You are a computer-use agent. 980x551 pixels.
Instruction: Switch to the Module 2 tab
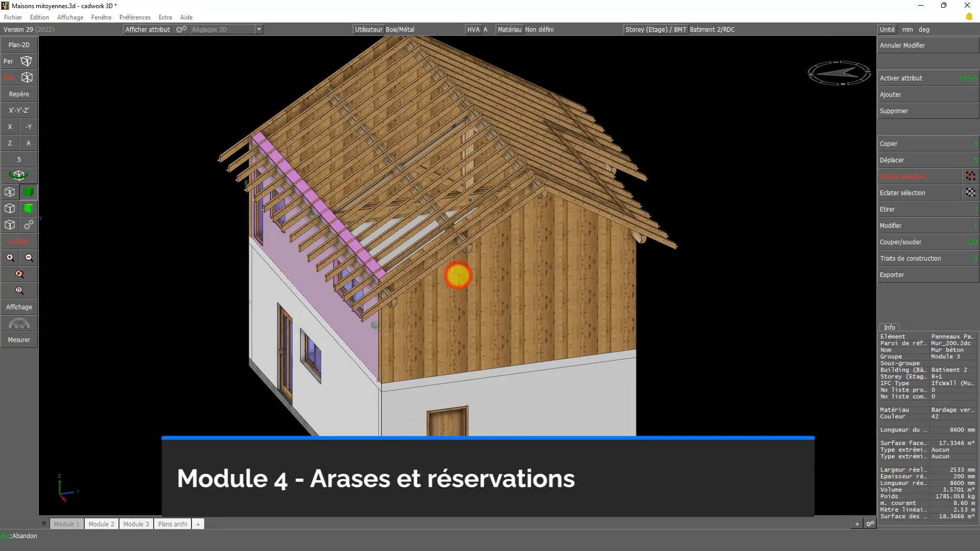[x=101, y=523]
